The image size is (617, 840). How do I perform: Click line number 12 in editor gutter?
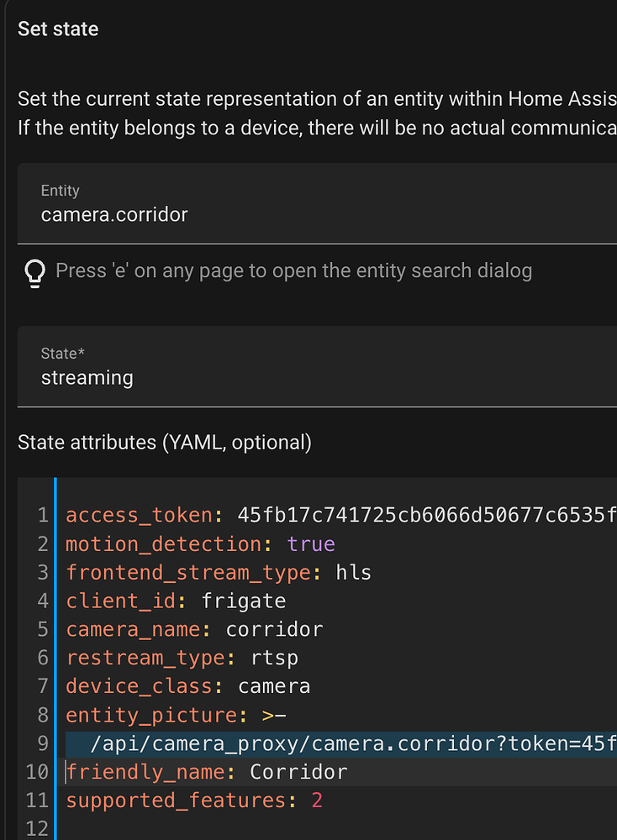(x=37, y=830)
